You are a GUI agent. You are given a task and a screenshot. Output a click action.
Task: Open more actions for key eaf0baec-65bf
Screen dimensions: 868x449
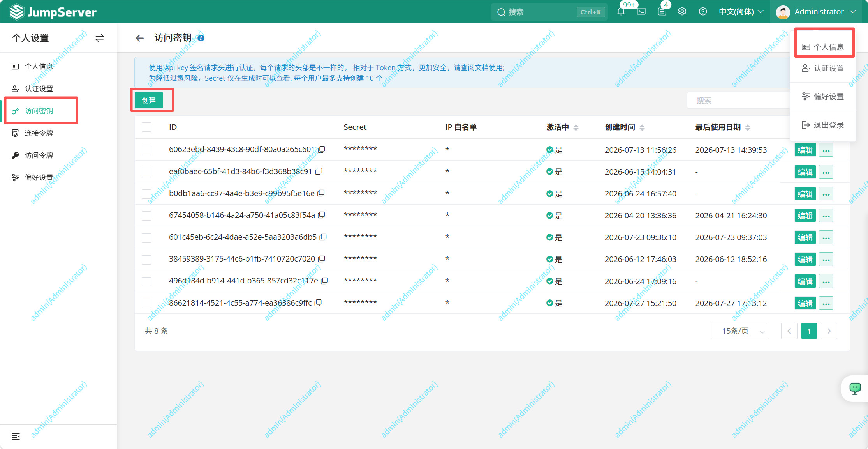coord(826,172)
